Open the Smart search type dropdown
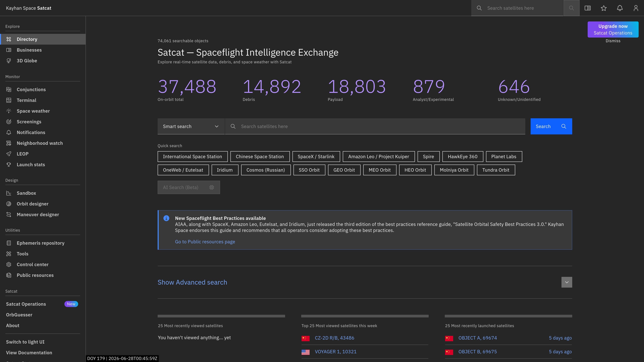 [191, 126]
